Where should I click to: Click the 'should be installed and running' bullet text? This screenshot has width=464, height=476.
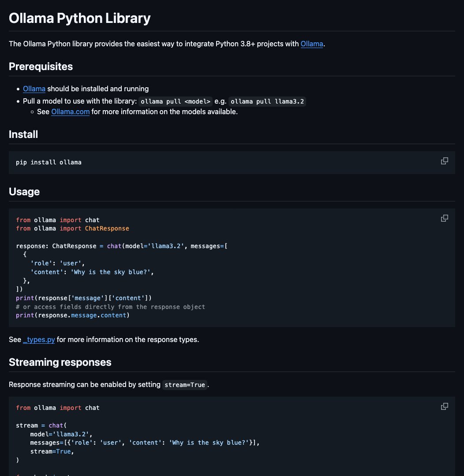(x=98, y=89)
